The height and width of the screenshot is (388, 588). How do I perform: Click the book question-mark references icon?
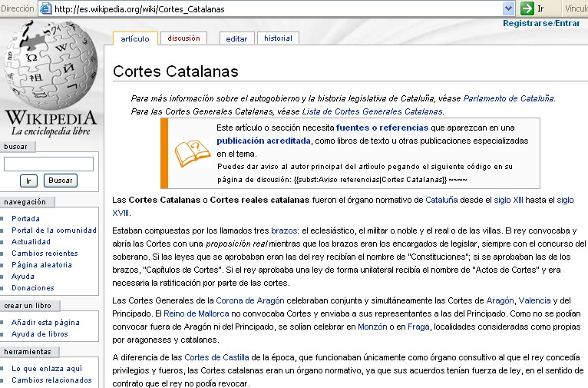point(190,154)
